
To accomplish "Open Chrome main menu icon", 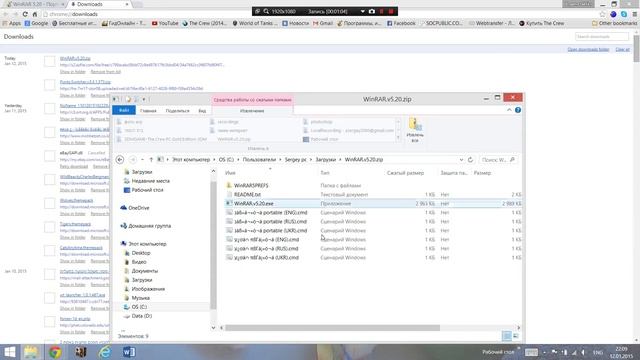I will tap(634, 14).
